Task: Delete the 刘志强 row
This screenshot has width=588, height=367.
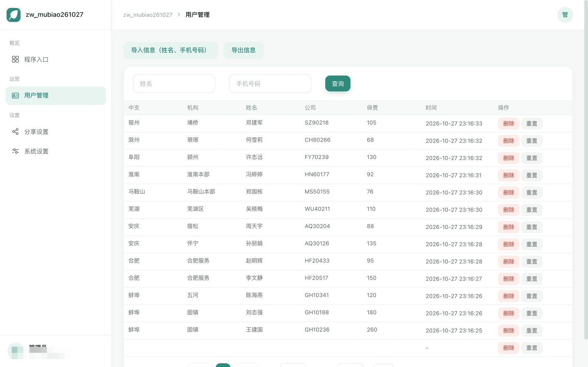Action: tap(509, 313)
